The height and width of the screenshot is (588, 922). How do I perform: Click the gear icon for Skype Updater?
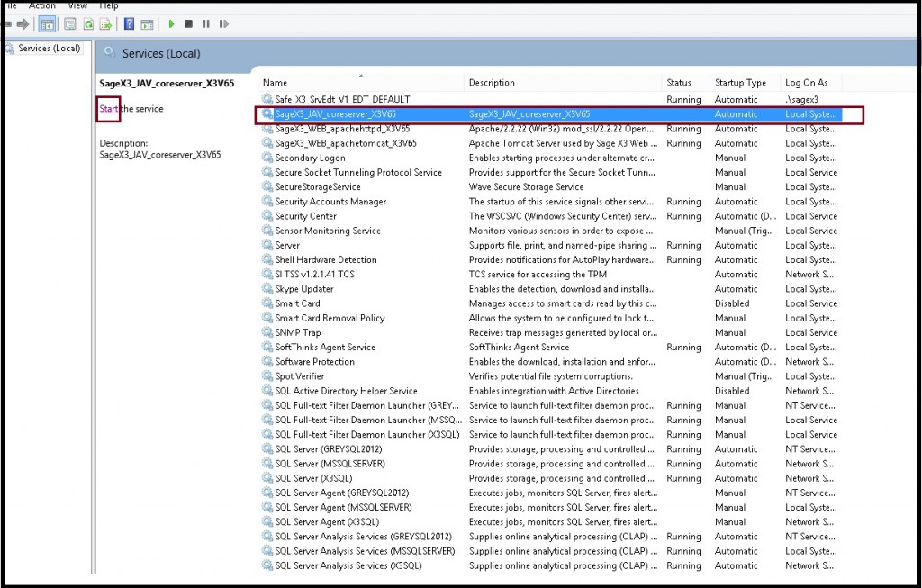tap(267, 289)
